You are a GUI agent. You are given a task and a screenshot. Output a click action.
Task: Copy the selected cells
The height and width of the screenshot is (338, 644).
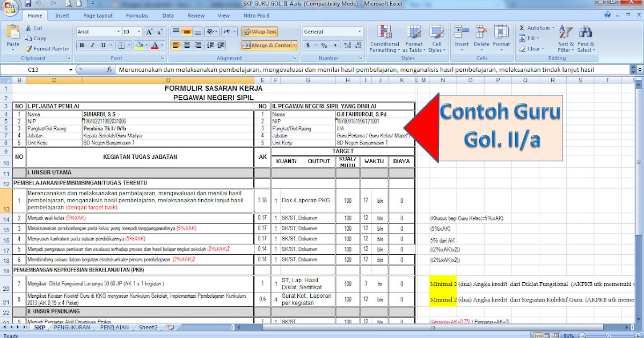point(35,39)
